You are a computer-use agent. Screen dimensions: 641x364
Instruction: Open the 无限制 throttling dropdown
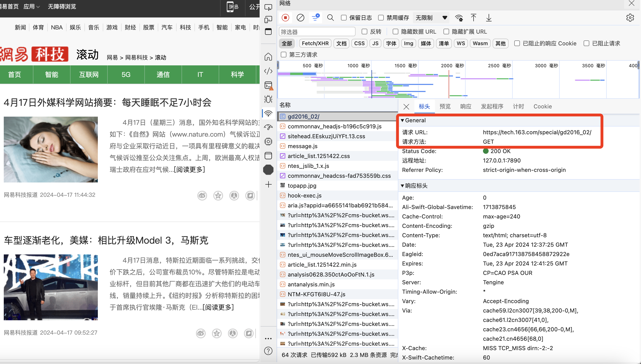click(431, 18)
